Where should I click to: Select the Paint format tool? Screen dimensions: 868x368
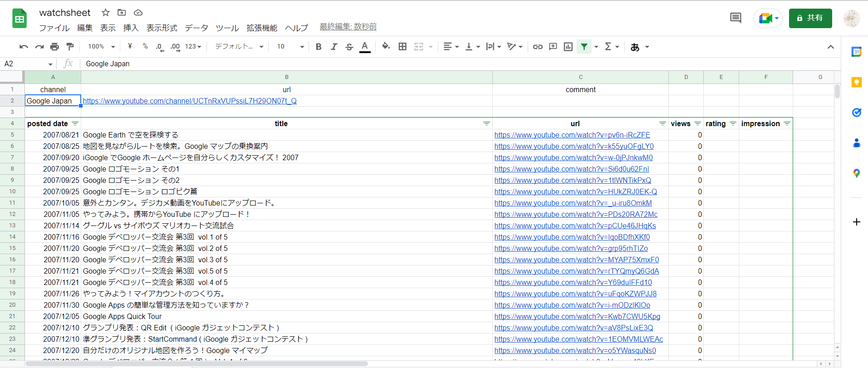(70, 47)
